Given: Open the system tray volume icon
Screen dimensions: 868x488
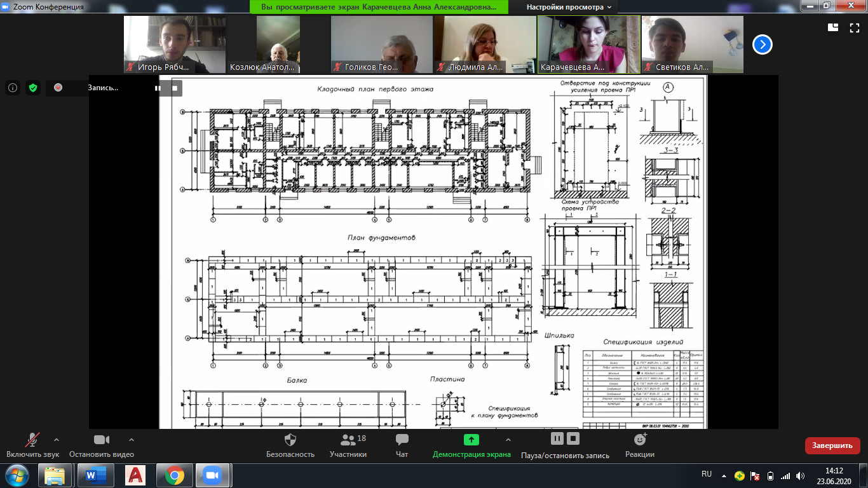Looking at the screenshot, I should [x=801, y=475].
